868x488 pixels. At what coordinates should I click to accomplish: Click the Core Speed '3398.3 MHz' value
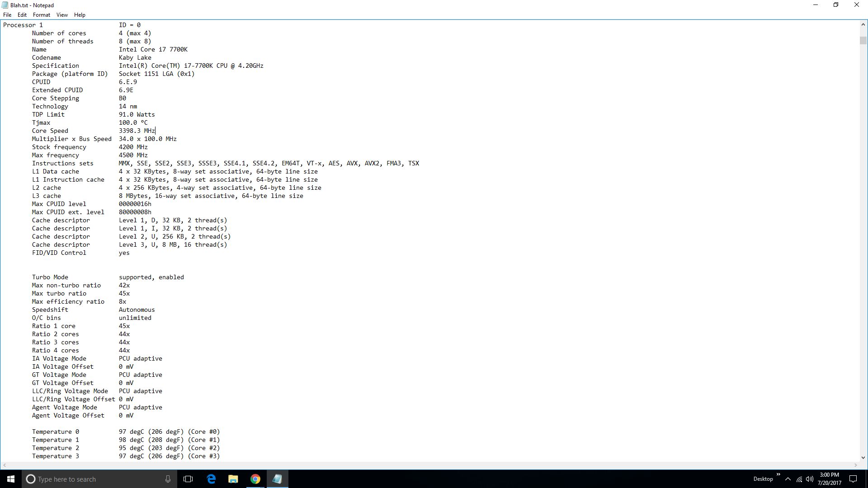pyautogui.click(x=137, y=131)
